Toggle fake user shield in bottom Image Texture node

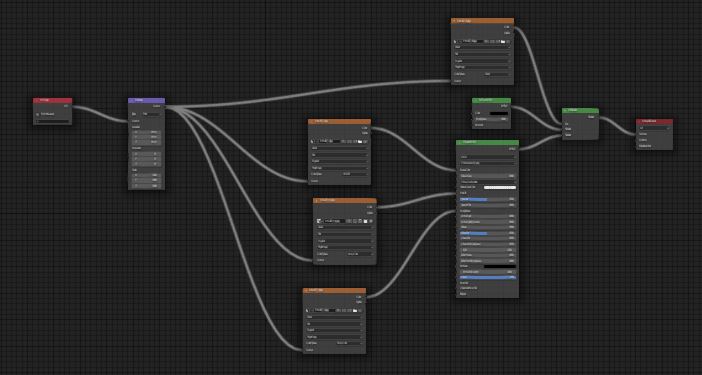pyautogui.click(x=343, y=310)
